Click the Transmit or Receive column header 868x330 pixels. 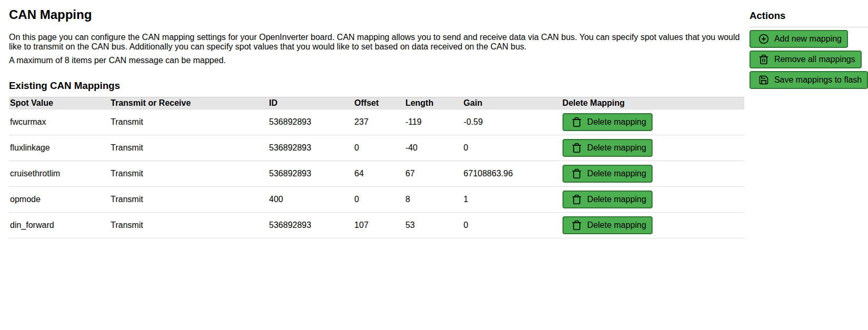click(151, 103)
